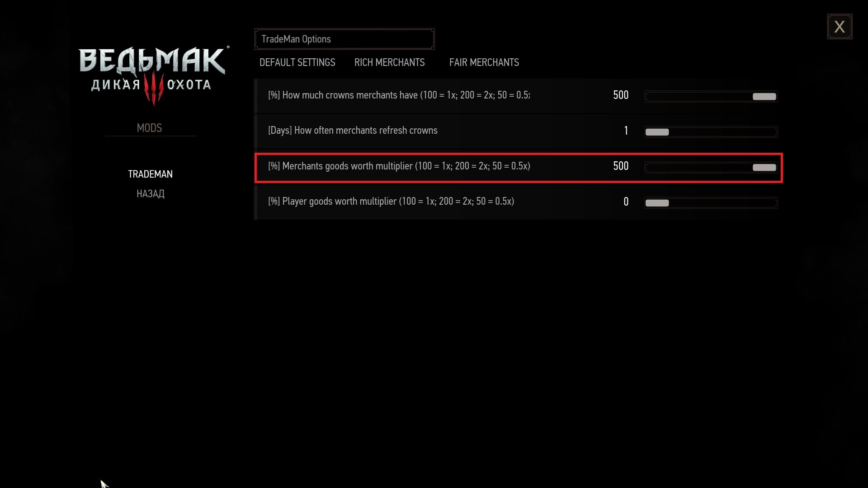Viewport: 868px width, 488px height.
Task: Select the Rich Merchants preset
Action: click(389, 62)
